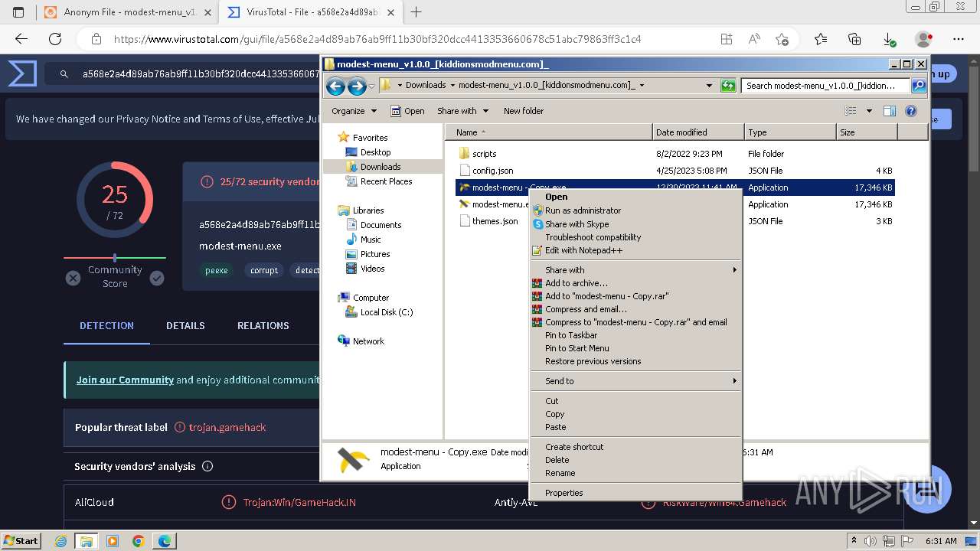
Task: Expand the view options dropdown arrow
Action: pos(869,111)
